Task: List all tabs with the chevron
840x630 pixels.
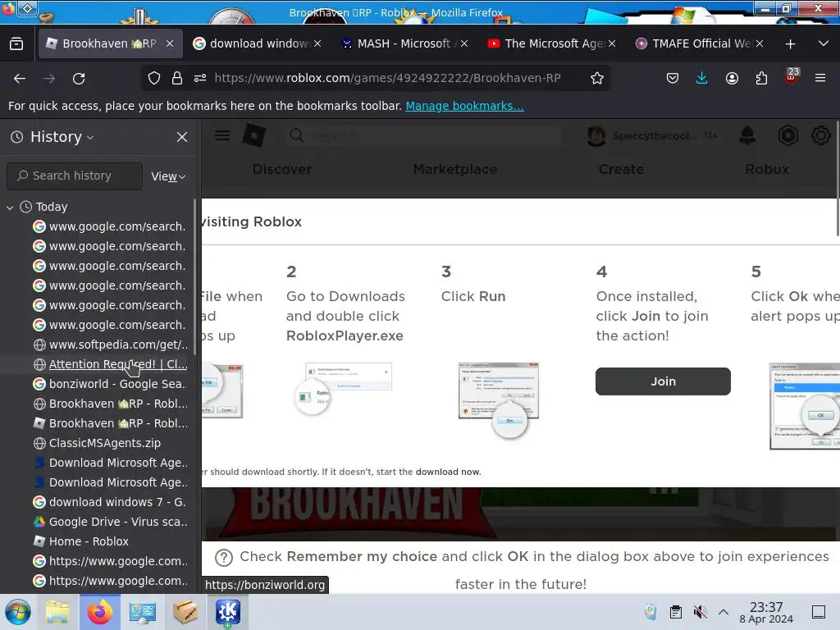Action: point(824,43)
